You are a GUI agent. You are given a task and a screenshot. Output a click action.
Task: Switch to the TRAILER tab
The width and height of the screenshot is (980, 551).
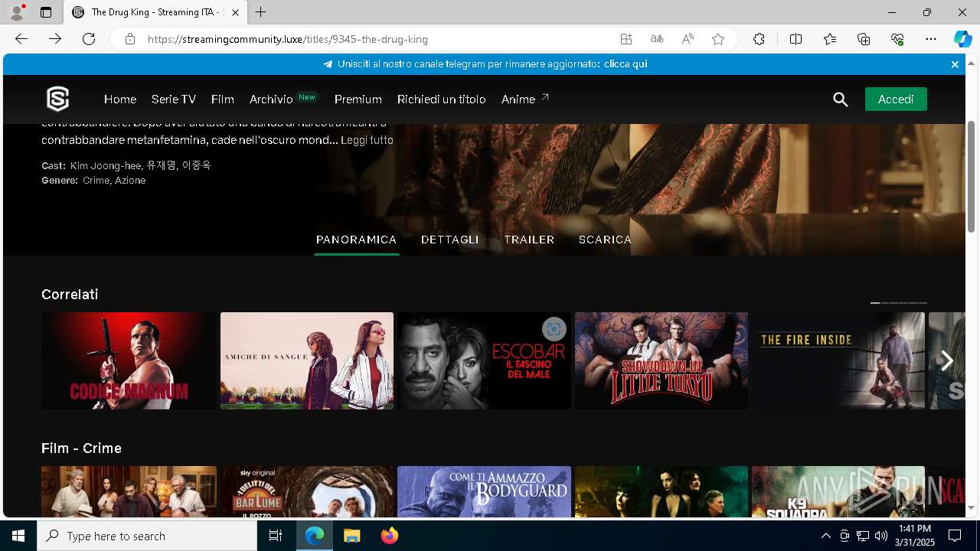pos(529,240)
